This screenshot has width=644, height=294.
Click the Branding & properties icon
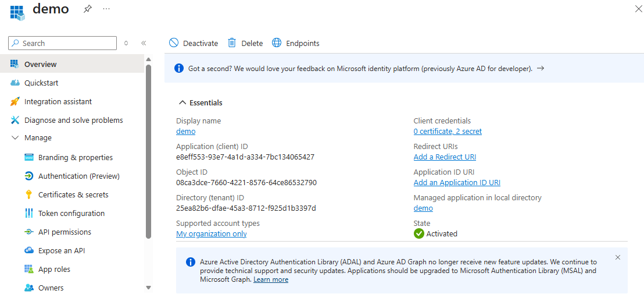[28, 158]
